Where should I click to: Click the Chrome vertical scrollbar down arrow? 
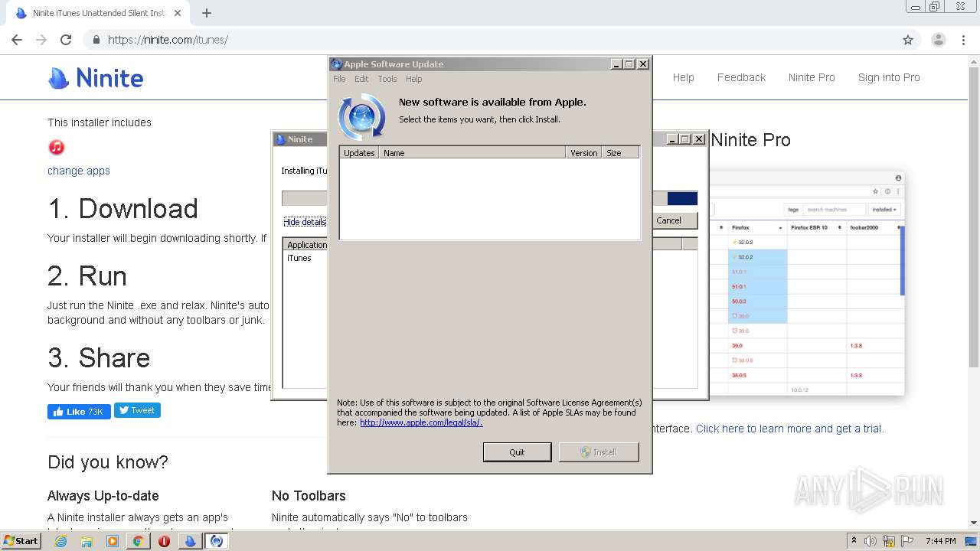pos(973,523)
